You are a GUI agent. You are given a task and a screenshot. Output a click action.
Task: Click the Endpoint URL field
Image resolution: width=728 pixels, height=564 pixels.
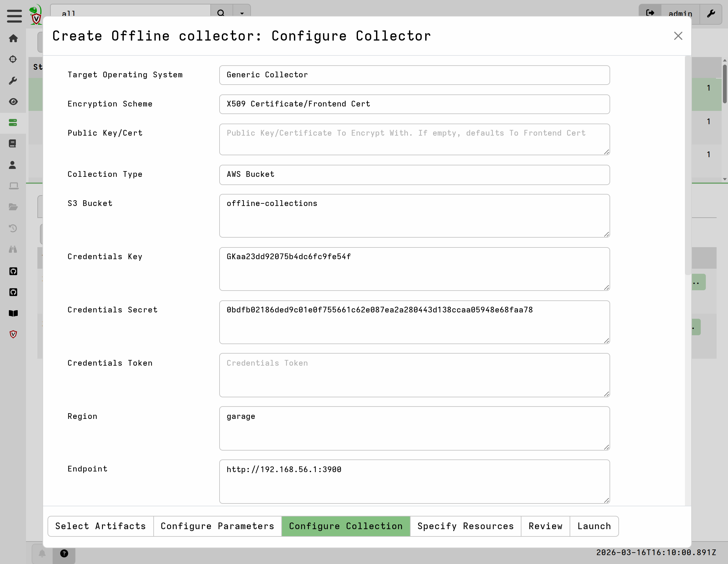414,482
